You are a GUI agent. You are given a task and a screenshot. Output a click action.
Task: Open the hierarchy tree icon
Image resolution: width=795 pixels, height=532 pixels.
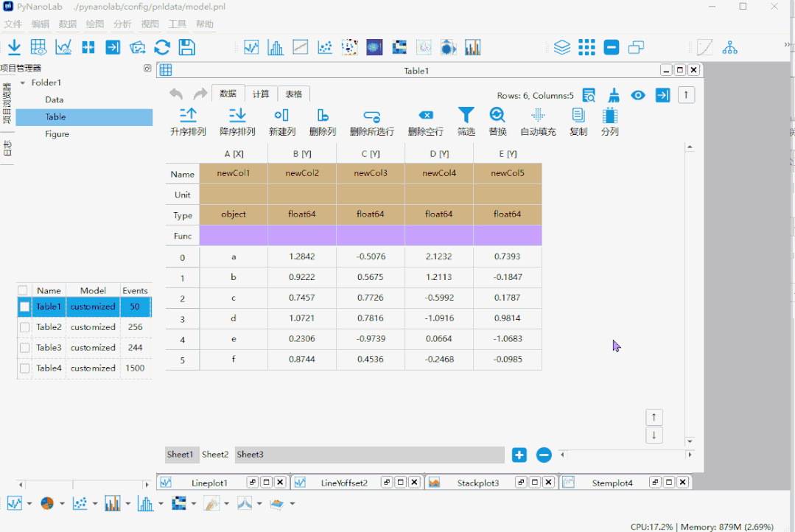[x=729, y=47]
